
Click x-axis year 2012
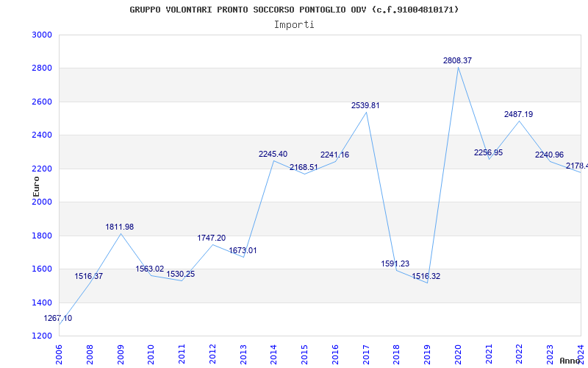point(212,354)
